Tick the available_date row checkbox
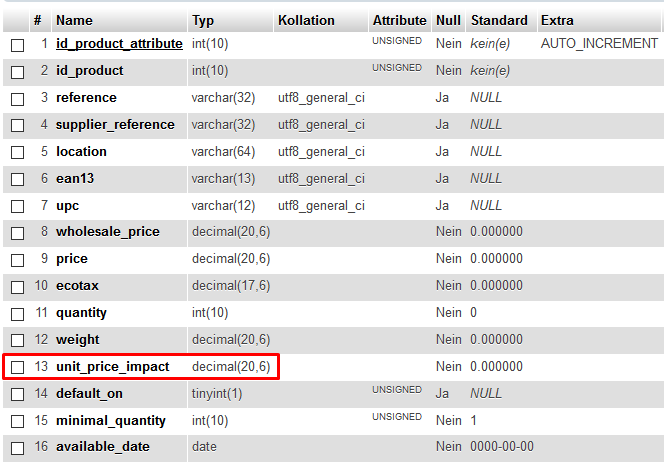The width and height of the screenshot is (664, 464). click(x=17, y=448)
